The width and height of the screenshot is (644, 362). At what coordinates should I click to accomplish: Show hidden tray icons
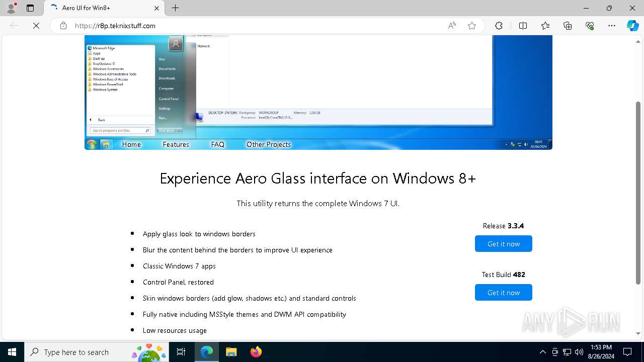(542, 352)
